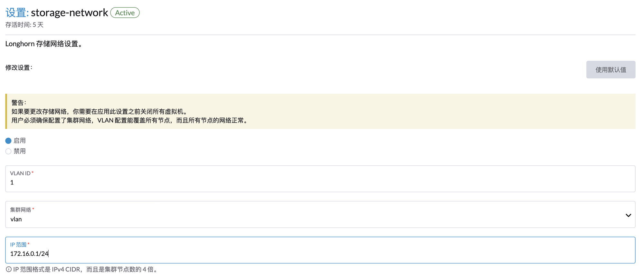
Task: Click the 存活时间: 5 天 text
Action: (x=24, y=25)
